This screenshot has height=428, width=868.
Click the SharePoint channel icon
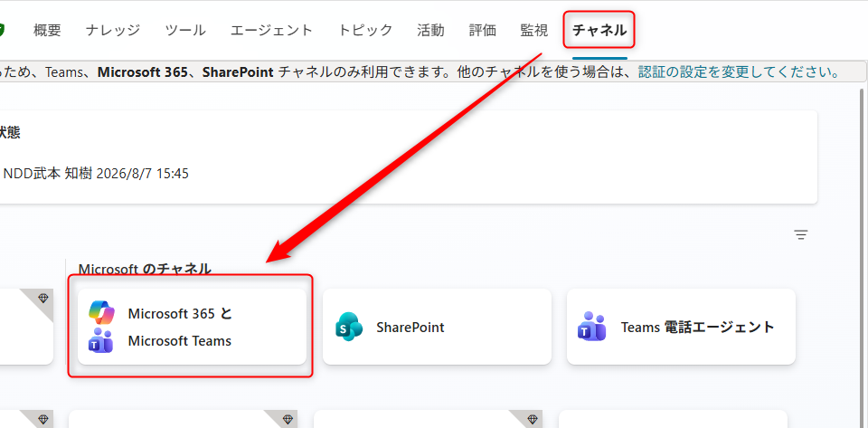tap(349, 328)
